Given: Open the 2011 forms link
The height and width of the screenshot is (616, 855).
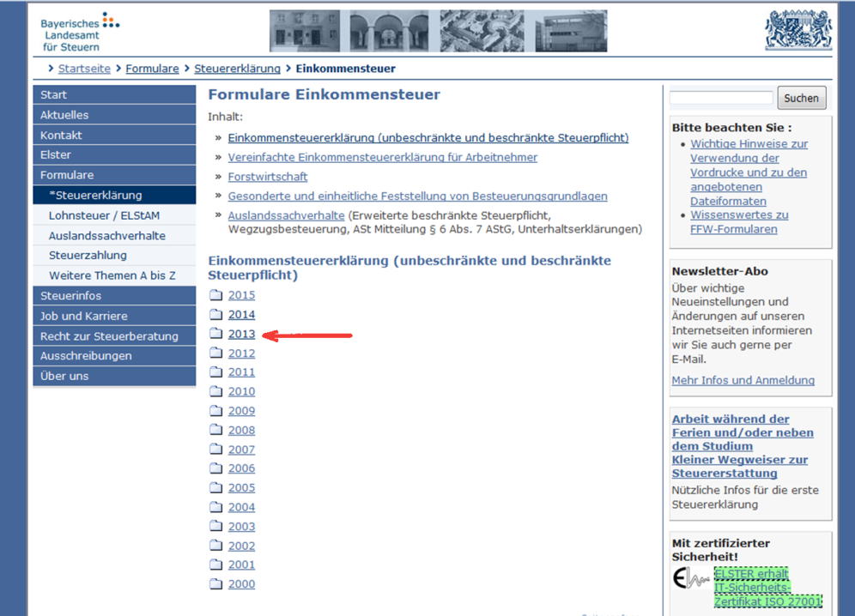Looking at the screenshot, I should pos(241,371).
